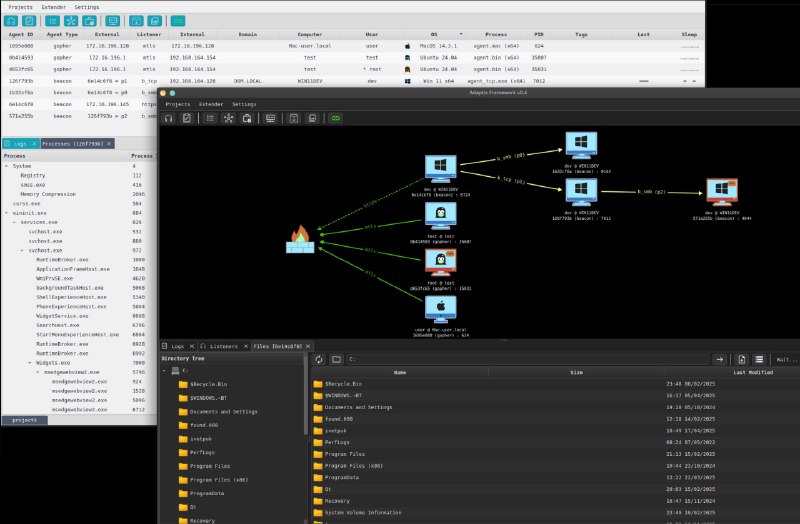Open Projects menu in the light window
This screenshot has height=524, width=800.
[20, 7]
